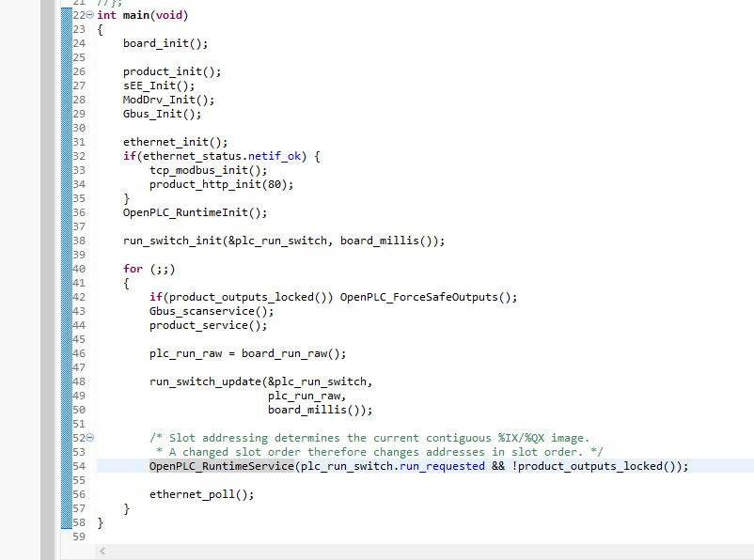Click the horizontal scrollbar left arrow
Image resolution: width=754 pixels, height=560 pixels.
[x=102, y=551]
